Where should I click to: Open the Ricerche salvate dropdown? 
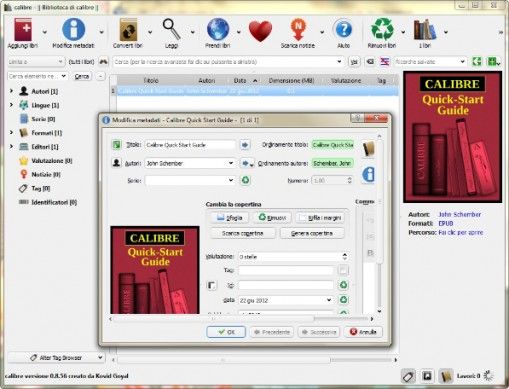point(463,62)
